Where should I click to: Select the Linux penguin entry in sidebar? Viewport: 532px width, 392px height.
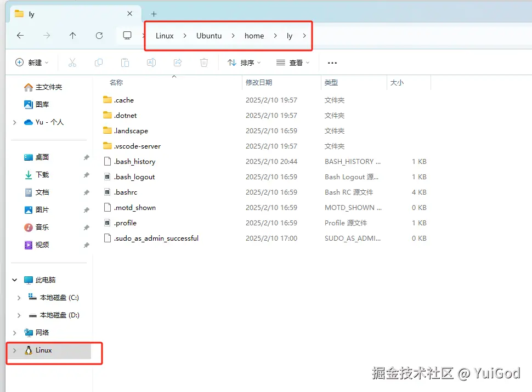[38, 350]
